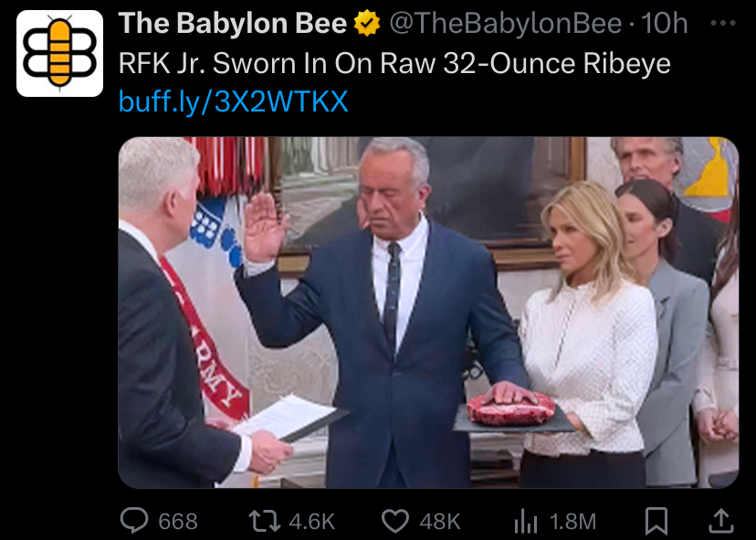Click the gold verified badge

pos(367,23)
